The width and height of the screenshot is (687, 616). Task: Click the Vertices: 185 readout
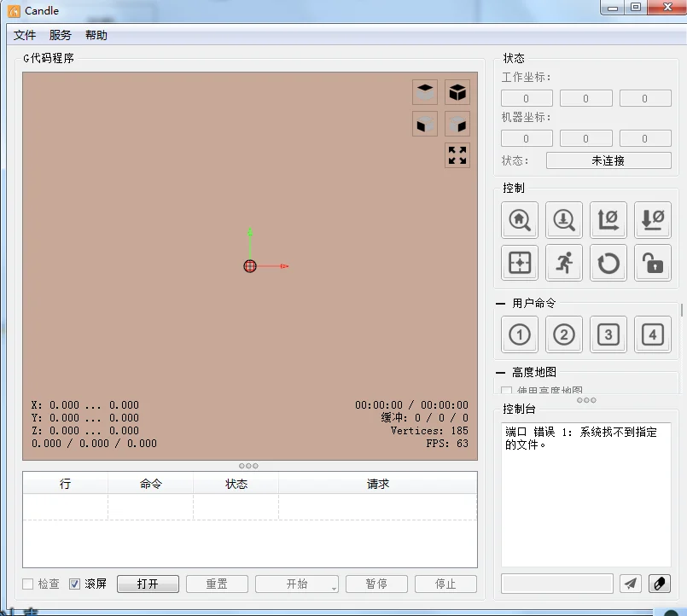pyautogui.click(x=429, y=431)
